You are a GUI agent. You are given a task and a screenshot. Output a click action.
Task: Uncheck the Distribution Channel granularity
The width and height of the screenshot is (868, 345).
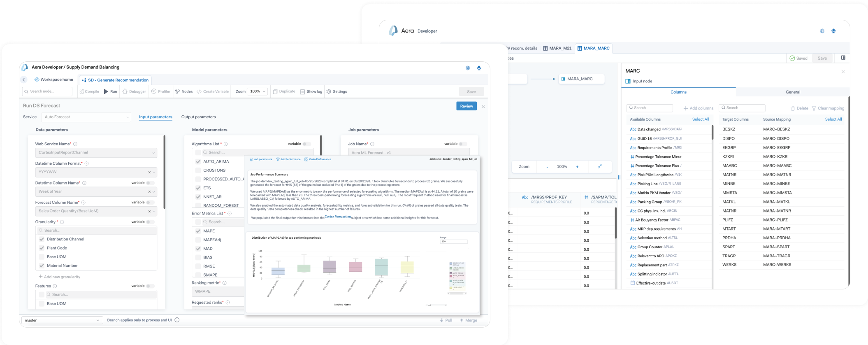tap(42, 239)
